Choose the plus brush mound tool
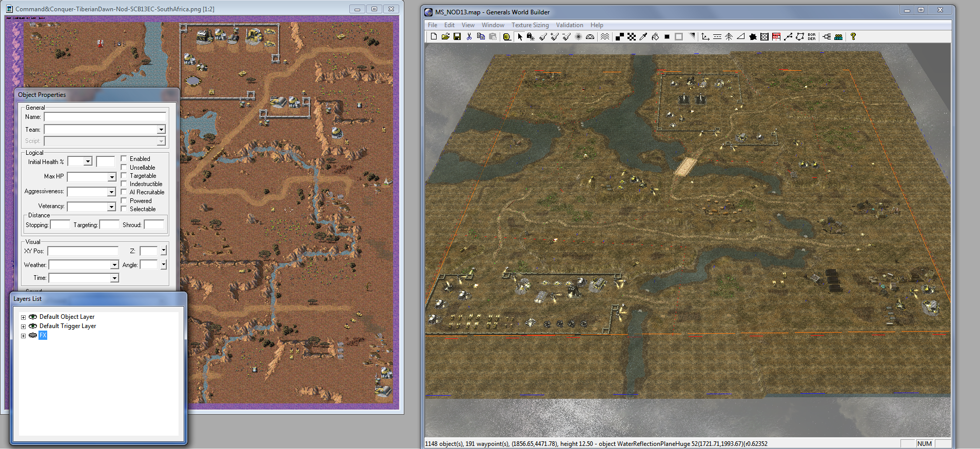This screenshot has height=449, width=980. point(555,36)
